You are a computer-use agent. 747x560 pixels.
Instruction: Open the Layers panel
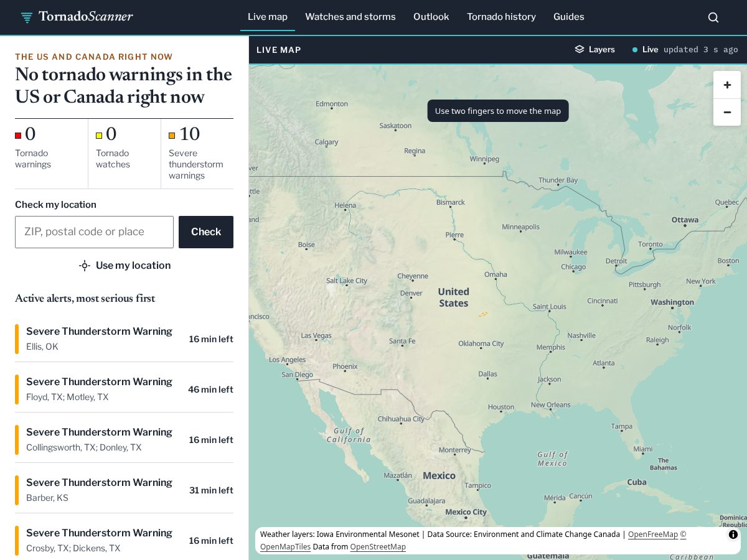[594, 50]
